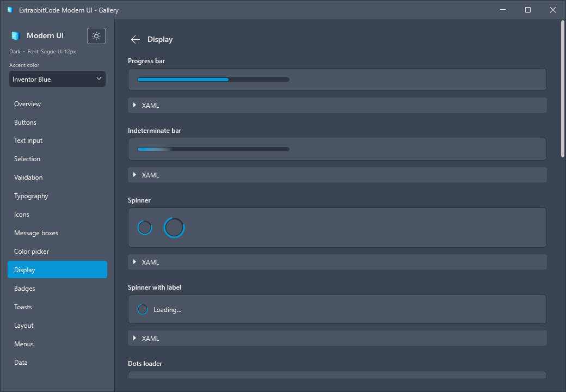
Task: Click the indeterminate progress bar
Action: (213, 149)
